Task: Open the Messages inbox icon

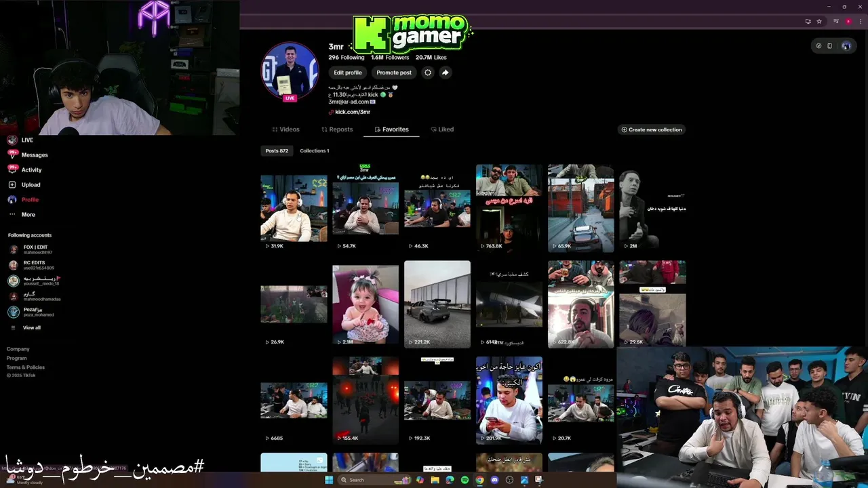Action: pos(12,155)
